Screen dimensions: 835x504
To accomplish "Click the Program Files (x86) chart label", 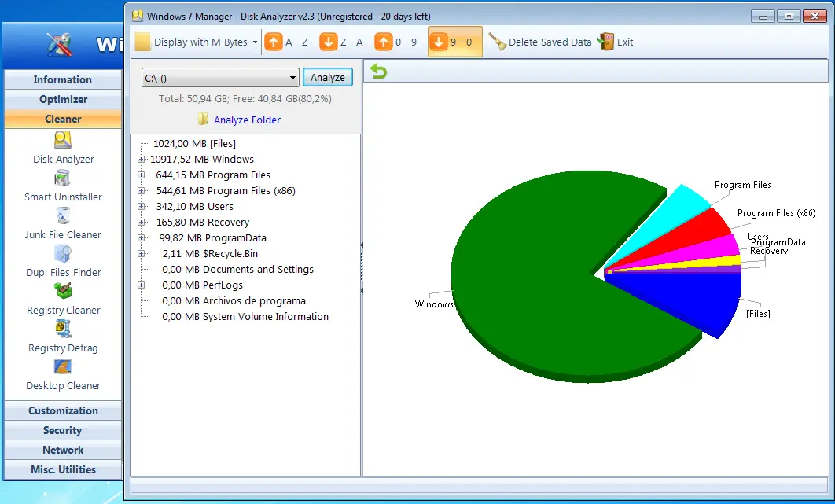I will point(776,213).
